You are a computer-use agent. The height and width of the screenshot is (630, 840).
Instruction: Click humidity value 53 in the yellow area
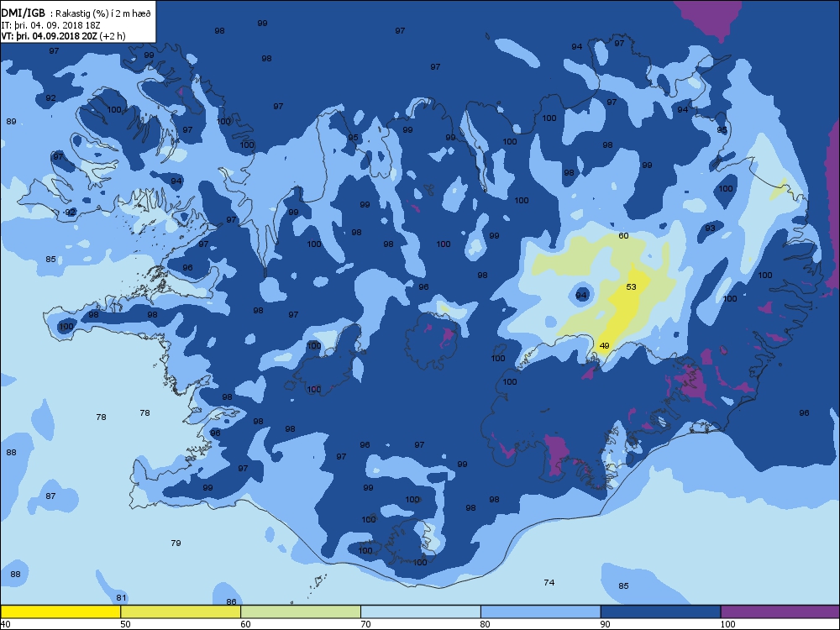631,286
